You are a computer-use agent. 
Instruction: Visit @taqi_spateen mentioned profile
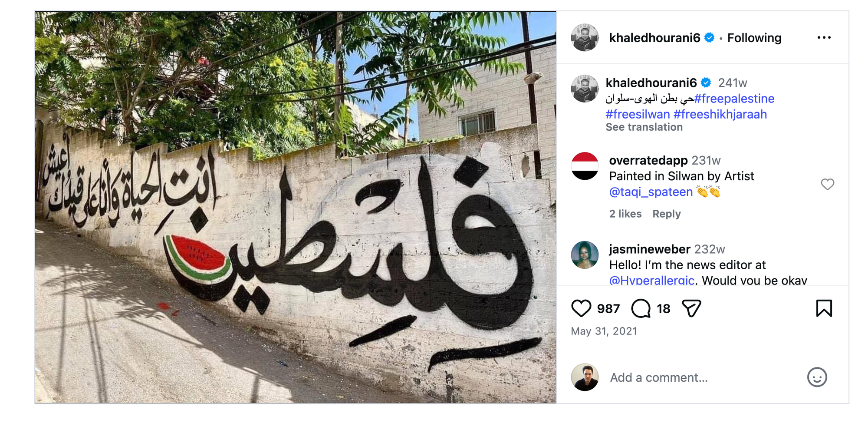tap(651, 192)
